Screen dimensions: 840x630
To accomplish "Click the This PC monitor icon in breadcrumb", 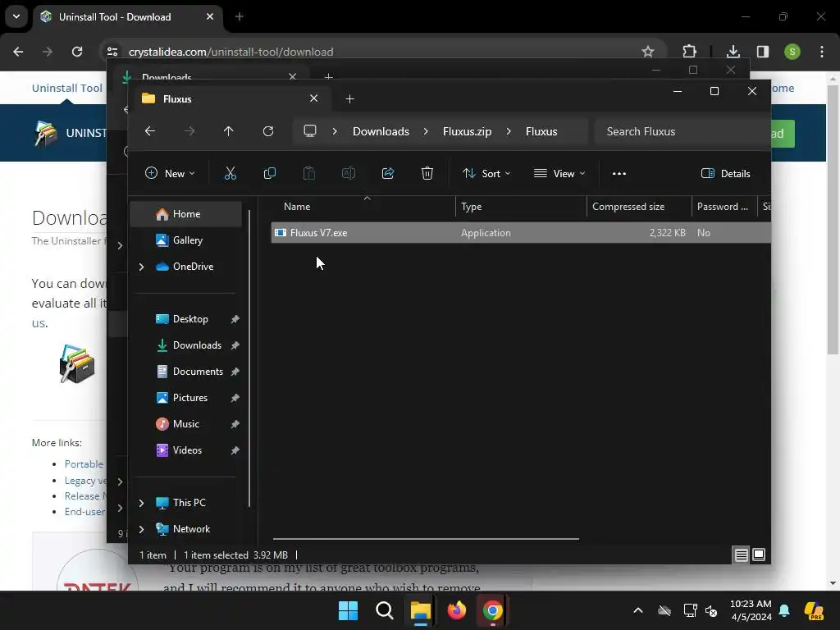I will click(x=309, y=131).
